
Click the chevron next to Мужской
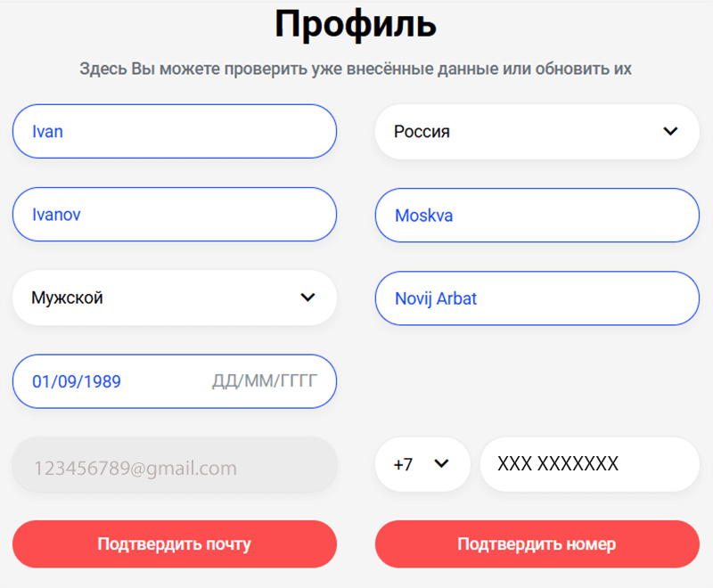pos(307,298)
